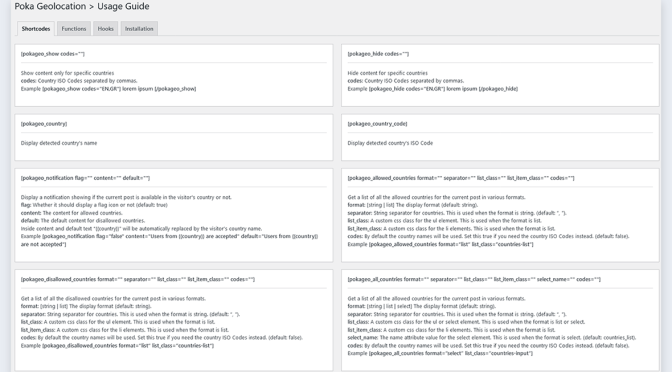This screenshot has width=672, height=372.
Task: Click the "[string | list | select]" format line
Action: click(x=421, y=306)
